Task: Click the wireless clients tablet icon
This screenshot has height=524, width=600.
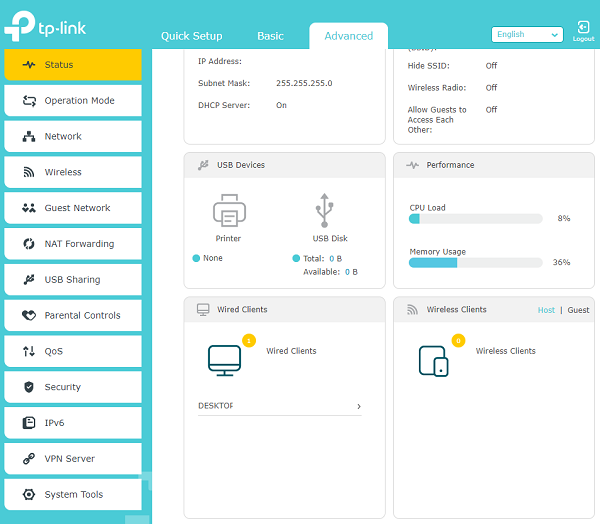Action: 433,361
